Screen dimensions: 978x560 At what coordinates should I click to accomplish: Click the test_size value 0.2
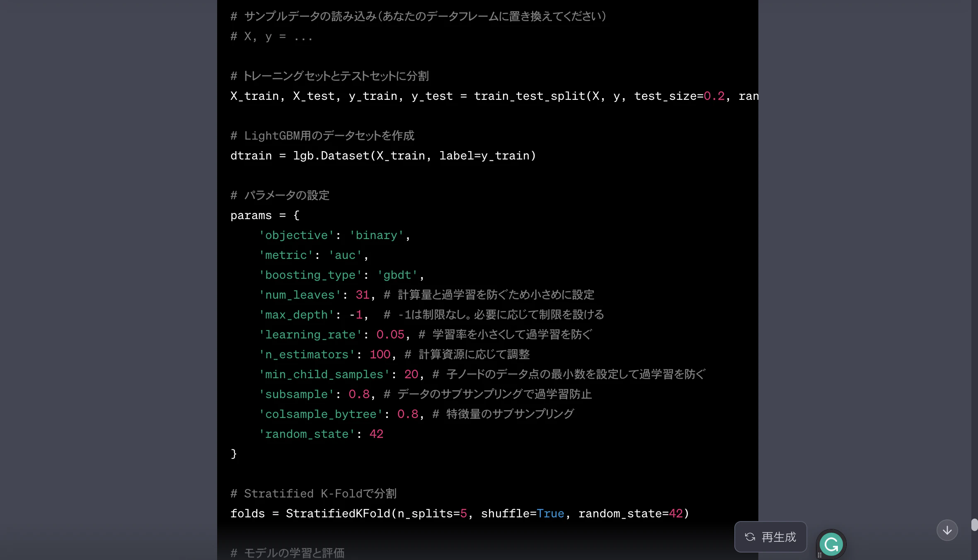714,96
